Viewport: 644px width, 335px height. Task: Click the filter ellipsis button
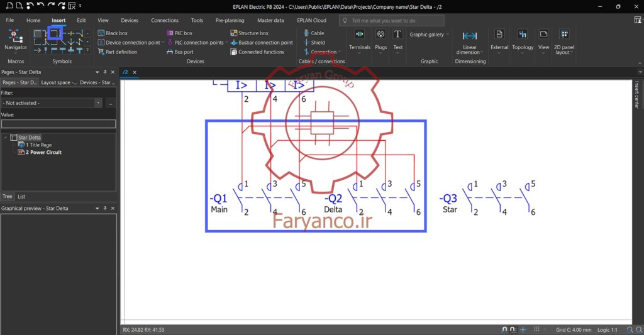tap(111, 103)
